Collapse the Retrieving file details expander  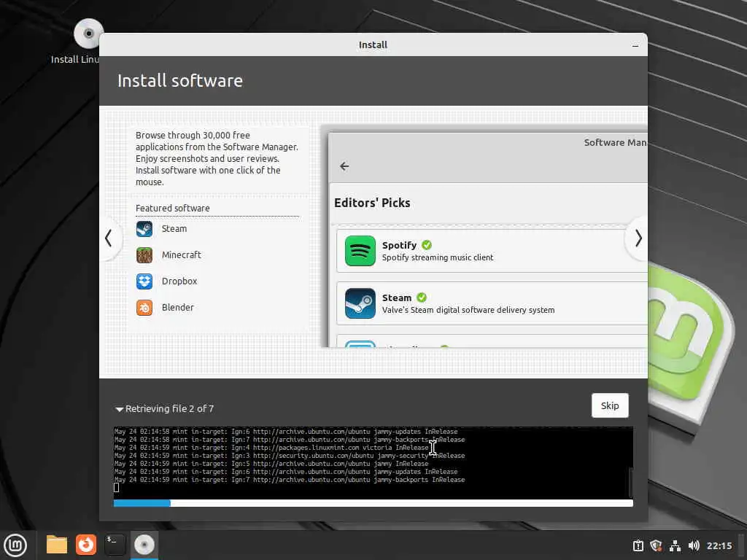click(x=119, y=409)
